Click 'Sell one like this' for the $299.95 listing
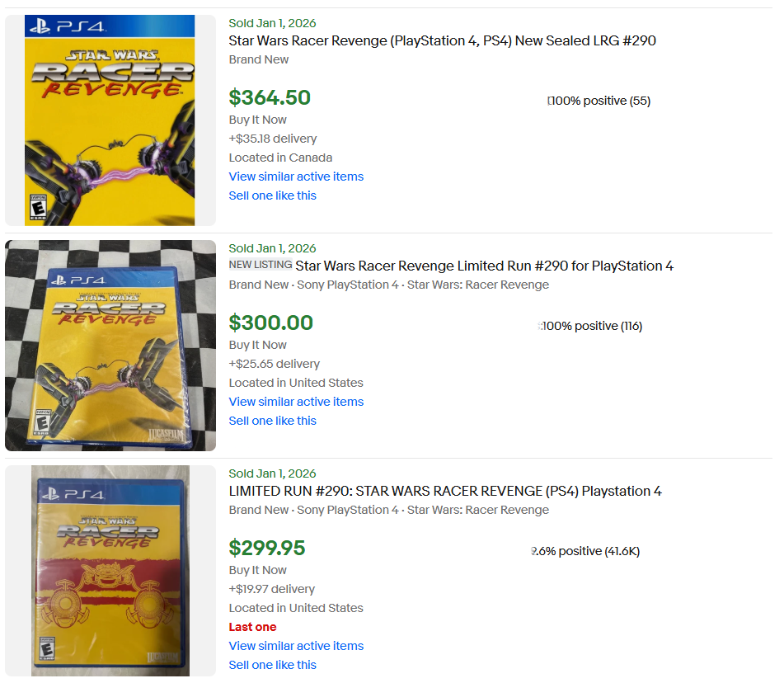 [272, 665]
